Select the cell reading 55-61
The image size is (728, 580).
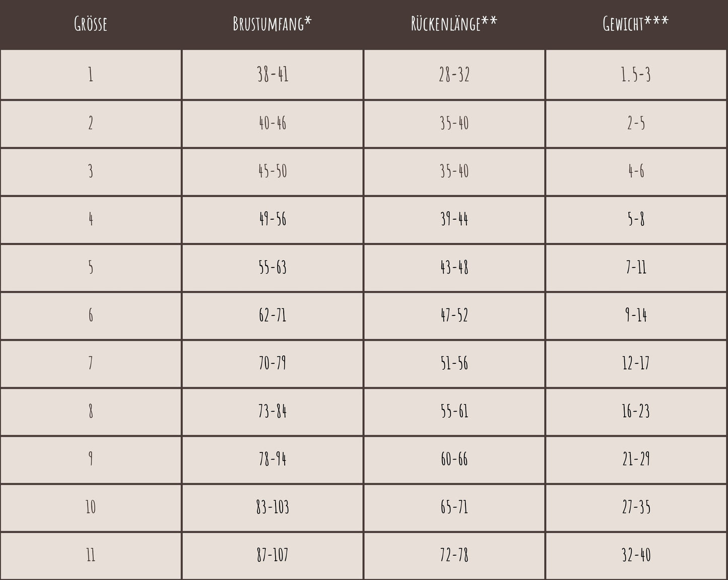click(x=454, y=411)
